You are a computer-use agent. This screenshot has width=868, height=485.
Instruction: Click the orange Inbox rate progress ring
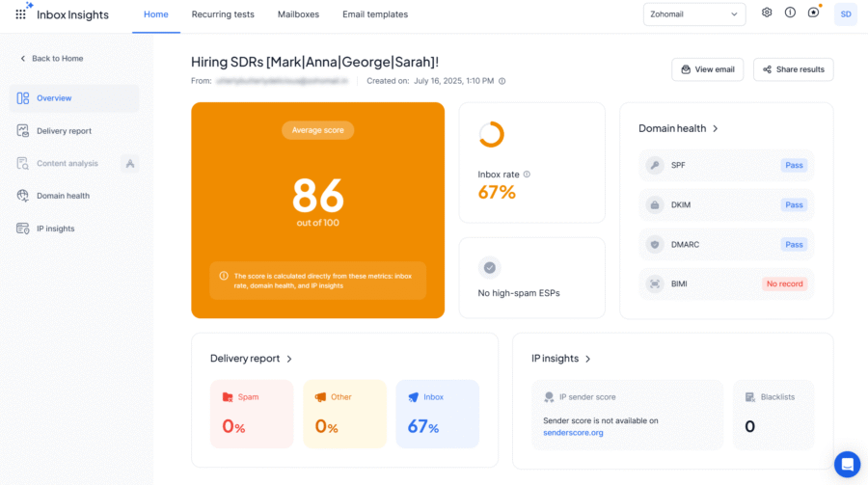[491, 135]
